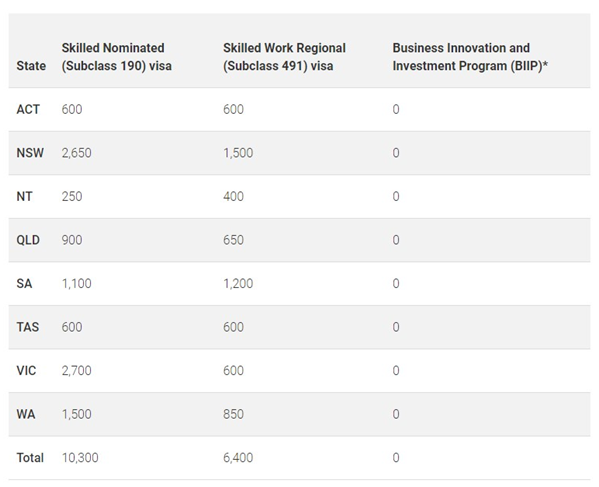Click the Skilled Work Regional 491 header
Screen dimensions: 599x487
(284, 57)
